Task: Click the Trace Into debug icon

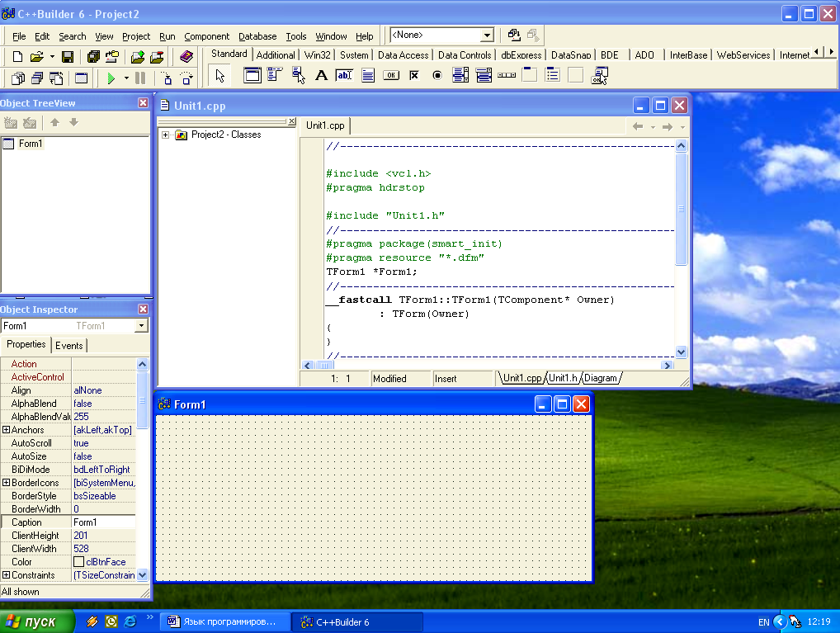Action: coord(167,78)
